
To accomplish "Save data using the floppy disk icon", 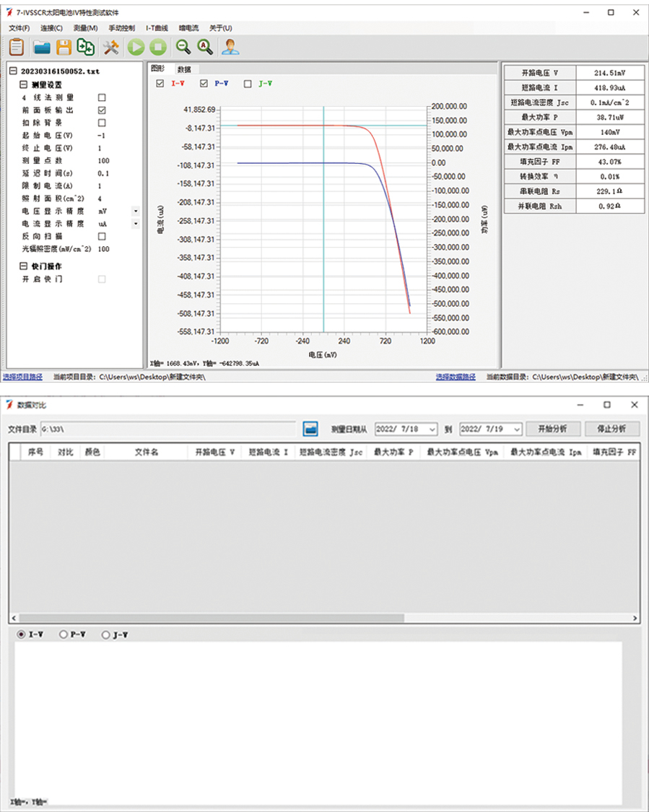I will (64, 47).
